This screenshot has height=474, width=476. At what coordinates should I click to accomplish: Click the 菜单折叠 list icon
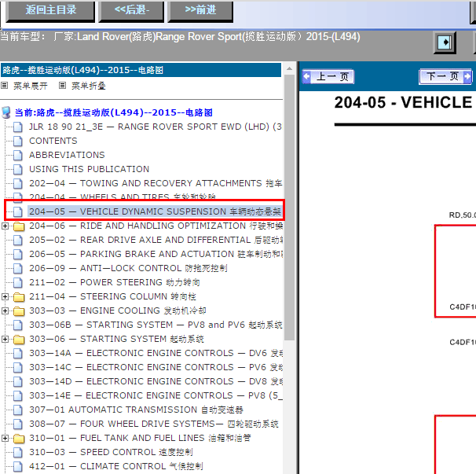pos(62,86)
